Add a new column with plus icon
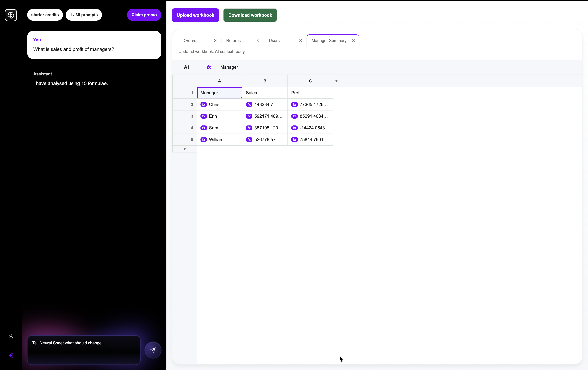588x370 pixels. [336, 81]
